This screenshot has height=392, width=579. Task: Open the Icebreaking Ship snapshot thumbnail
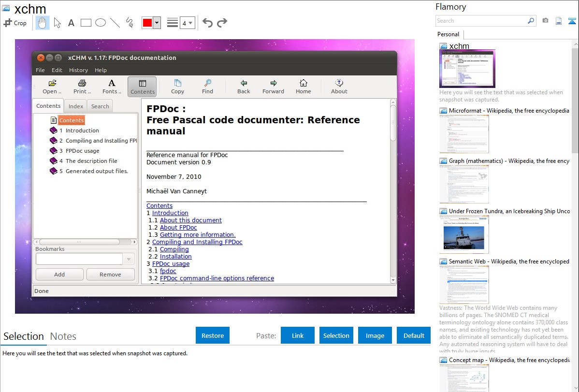point(464,234)
